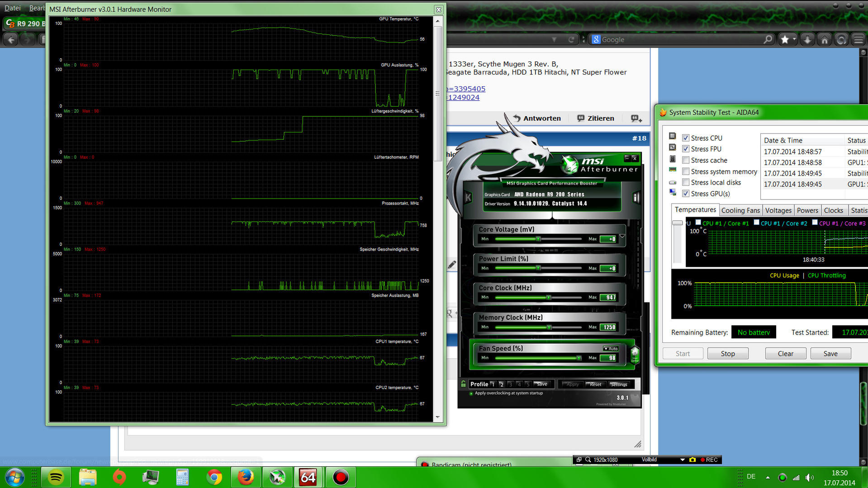Image resolution: width=868 pixels, height=488 pixels.
Task: Toggle the Afterburner profile lock icon
Action: coord(463,384)
